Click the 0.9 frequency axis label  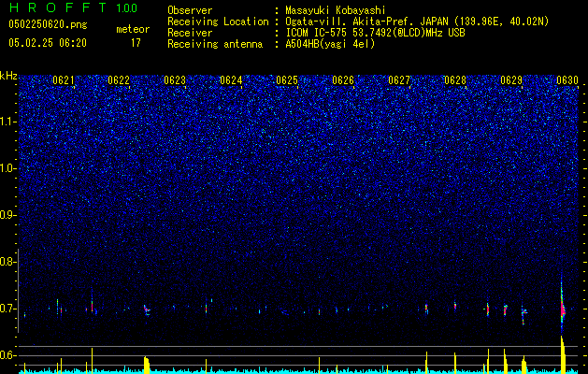coord(7,215)
